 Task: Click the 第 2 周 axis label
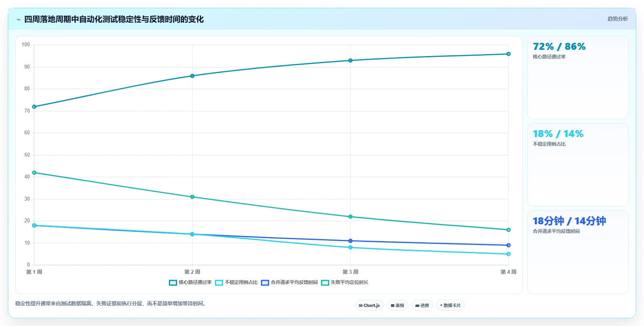point(192,272)
